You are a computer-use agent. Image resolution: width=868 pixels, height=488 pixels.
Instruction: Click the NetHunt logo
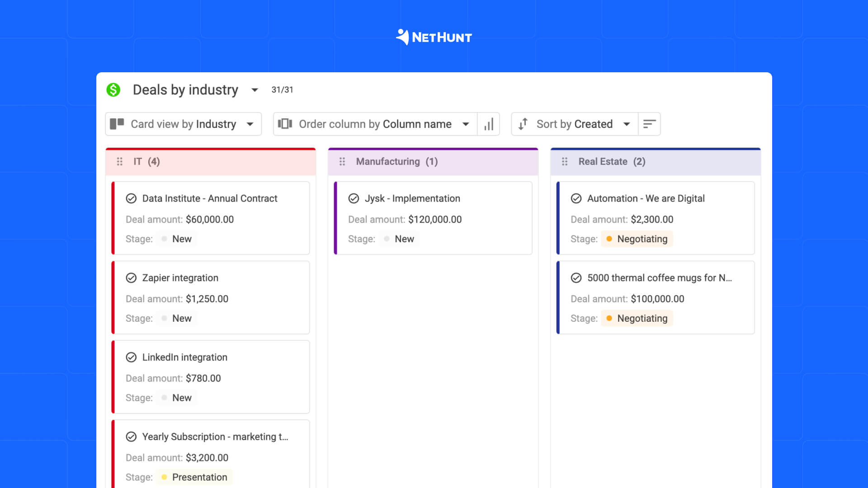tap(434, 37)
